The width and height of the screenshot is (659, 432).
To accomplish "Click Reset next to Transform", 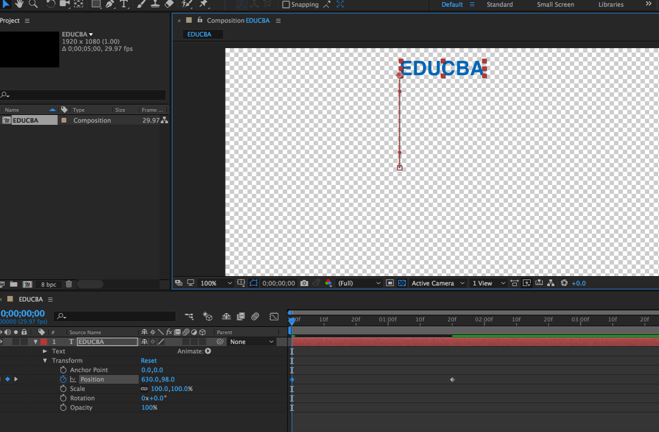I will (148, 361).
